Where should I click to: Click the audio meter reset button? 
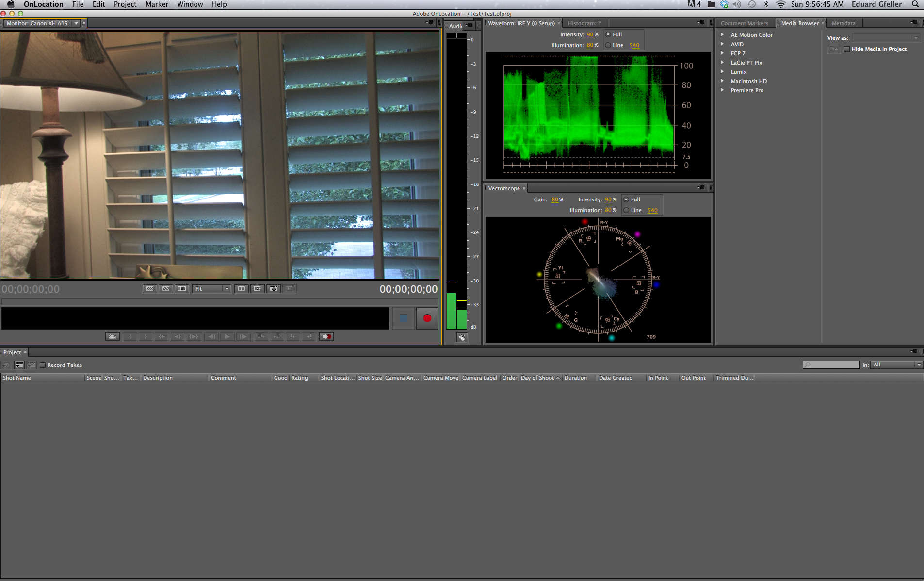click(x=462, y=337)
